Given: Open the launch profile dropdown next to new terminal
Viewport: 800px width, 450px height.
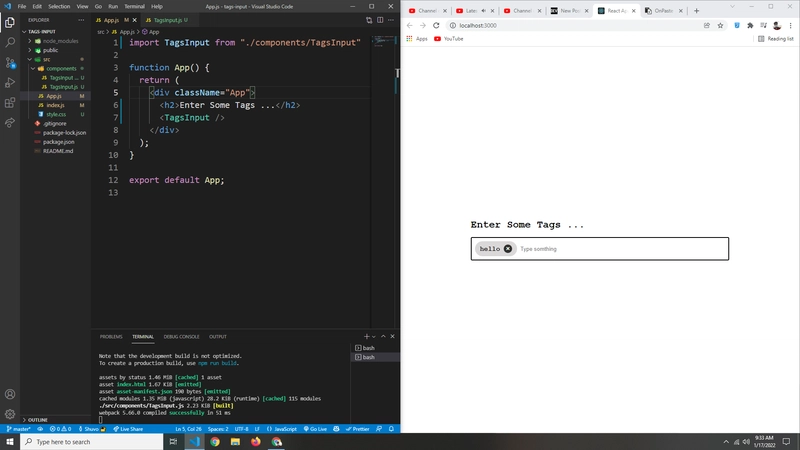Looking at the screenshot, I should coord(374,337).
